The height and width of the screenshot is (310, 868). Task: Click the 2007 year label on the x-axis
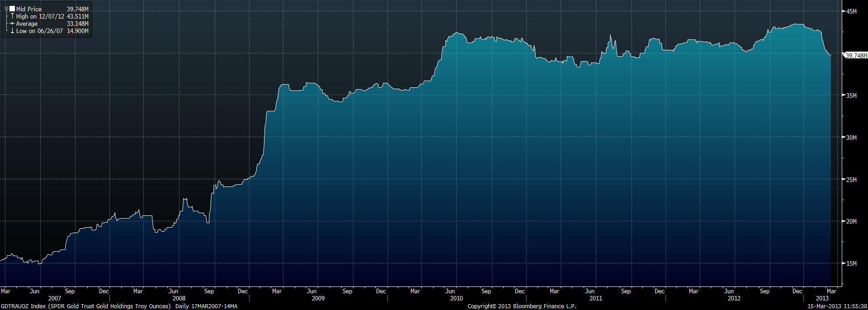click(x=55, y=298)
